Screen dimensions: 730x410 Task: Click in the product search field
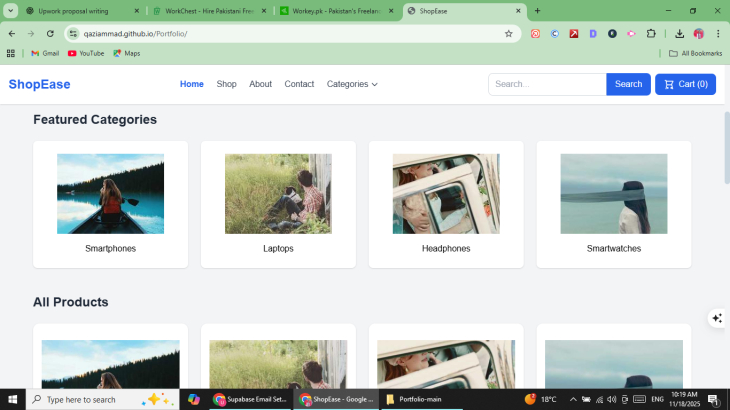coord(547,84)
